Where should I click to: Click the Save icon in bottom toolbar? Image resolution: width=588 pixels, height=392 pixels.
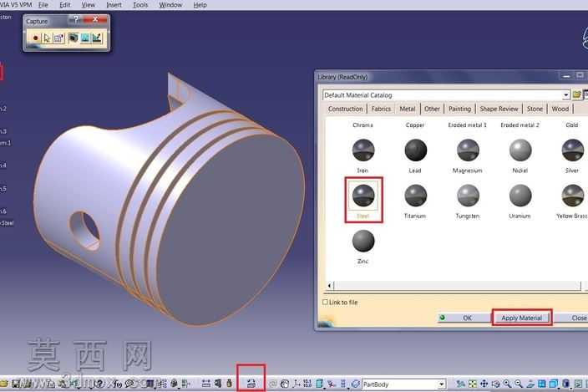(16, 384)
